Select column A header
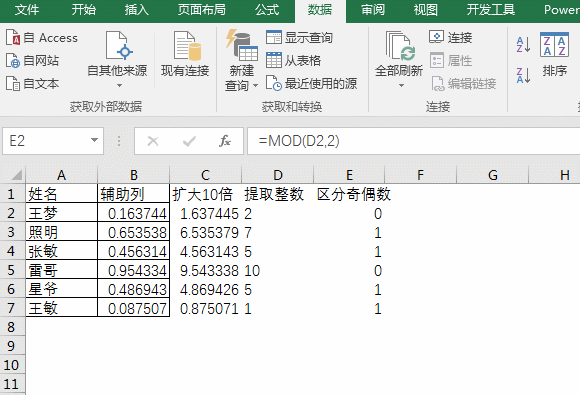The height and width of the screenshot is (395, 580). (61, 175)
